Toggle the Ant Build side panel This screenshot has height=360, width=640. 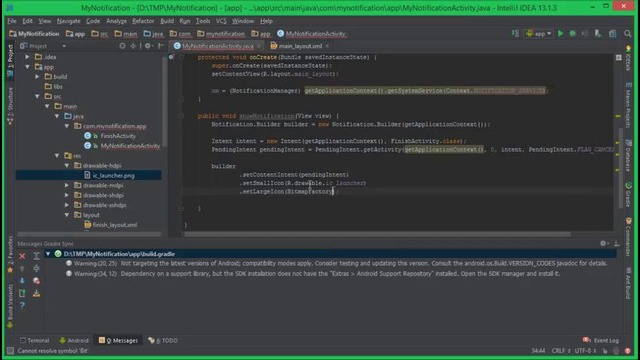click(629, 284)
